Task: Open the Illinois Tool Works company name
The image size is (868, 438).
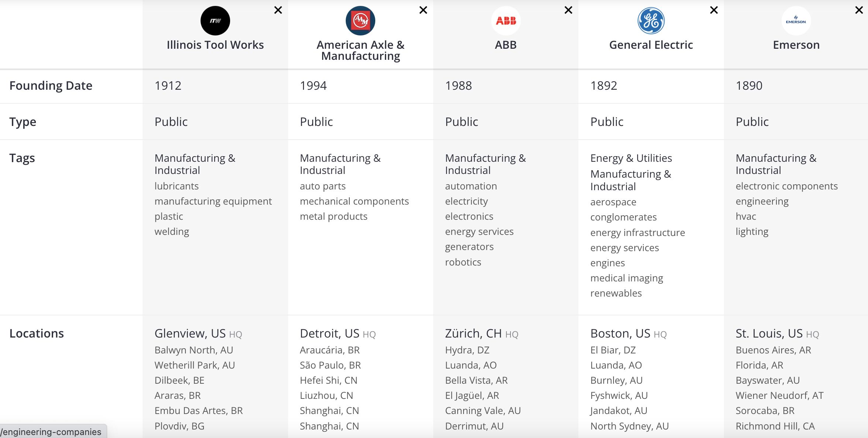Action: tap(215, 45)
